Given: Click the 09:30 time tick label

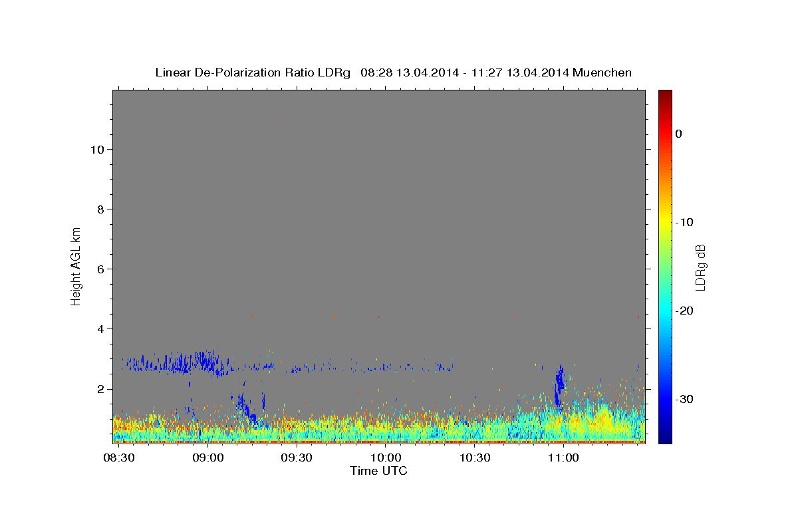Looking at the screenshot, I should pos(297,458).
